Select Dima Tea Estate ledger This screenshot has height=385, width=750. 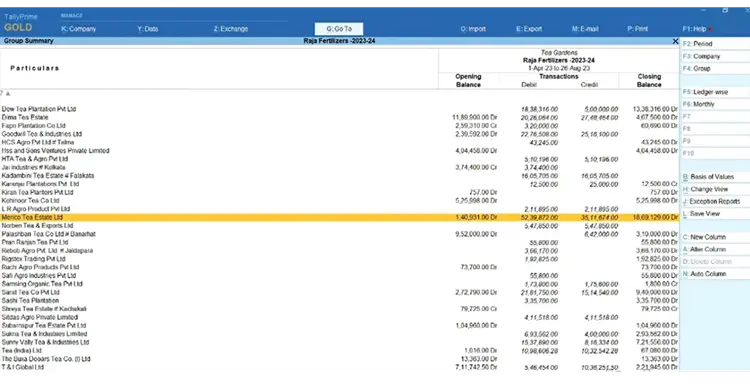25,117
